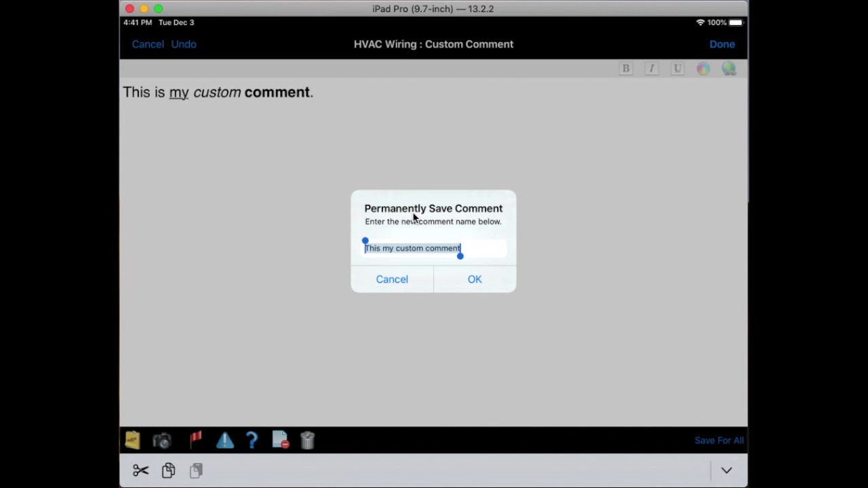
Task: Click the Save For All link
Action: click(x=719, y=441)
